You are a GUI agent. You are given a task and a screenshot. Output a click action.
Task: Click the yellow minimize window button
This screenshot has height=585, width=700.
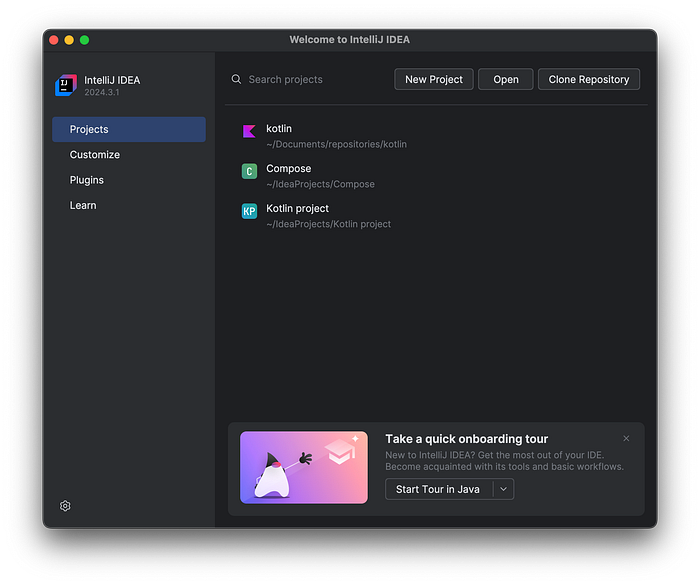(x=69, y=40)
